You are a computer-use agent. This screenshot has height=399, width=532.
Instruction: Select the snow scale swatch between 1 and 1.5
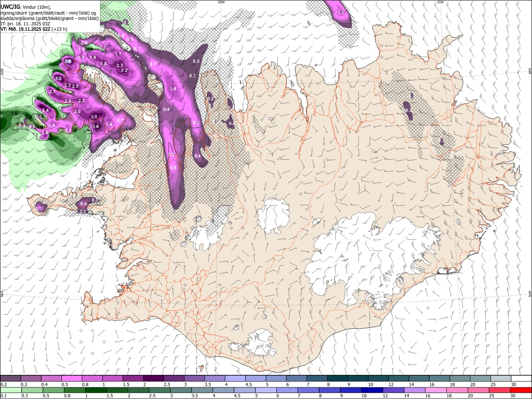(113, 378)
